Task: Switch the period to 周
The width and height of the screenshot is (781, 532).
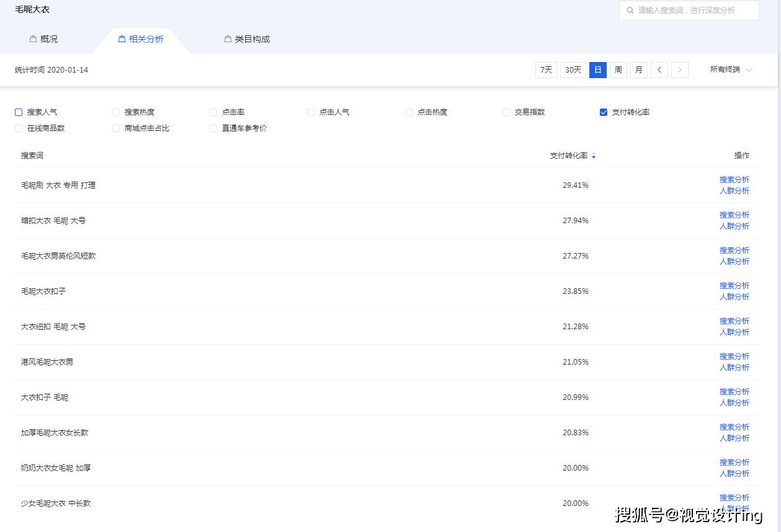Action: (x=618, y=70)
